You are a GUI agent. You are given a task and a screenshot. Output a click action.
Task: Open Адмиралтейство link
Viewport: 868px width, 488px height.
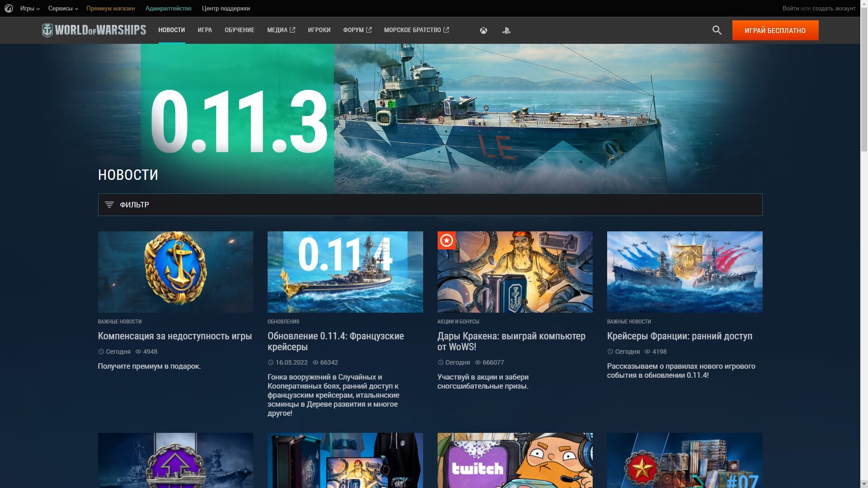click(x=168, y=8)
